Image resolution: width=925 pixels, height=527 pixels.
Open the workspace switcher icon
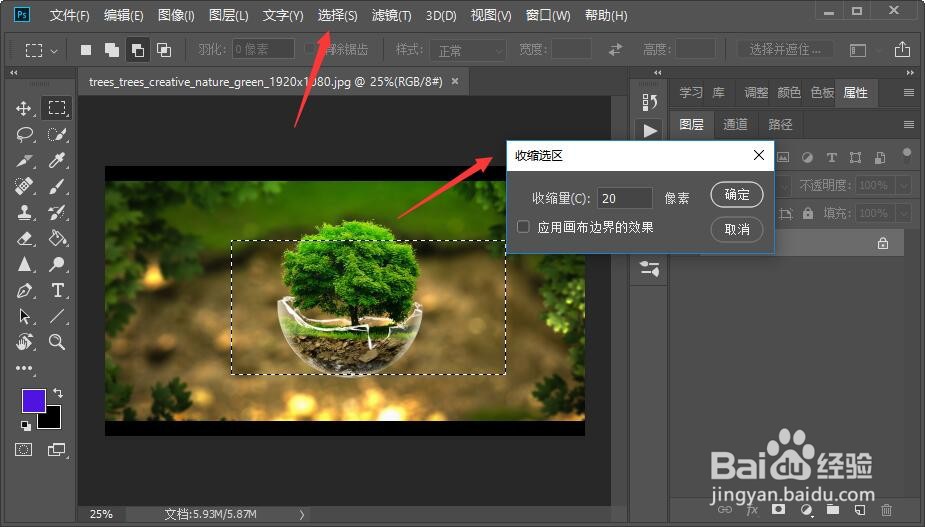858,50
